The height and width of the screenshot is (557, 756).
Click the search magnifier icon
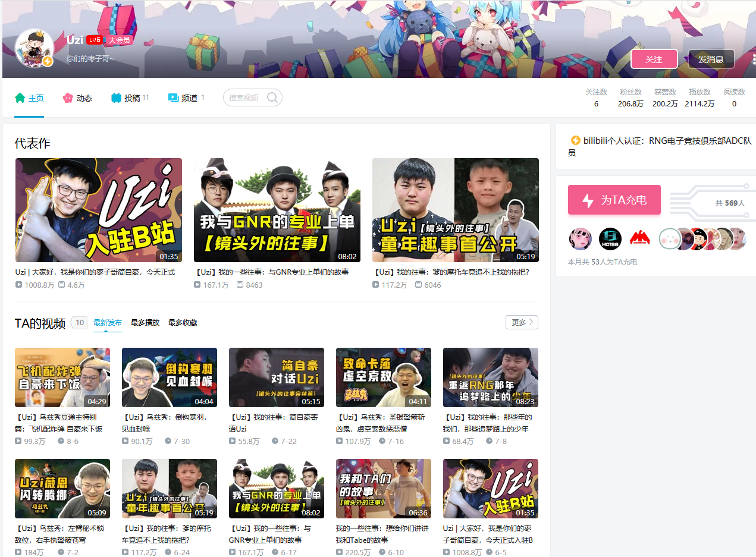[272, 97]
